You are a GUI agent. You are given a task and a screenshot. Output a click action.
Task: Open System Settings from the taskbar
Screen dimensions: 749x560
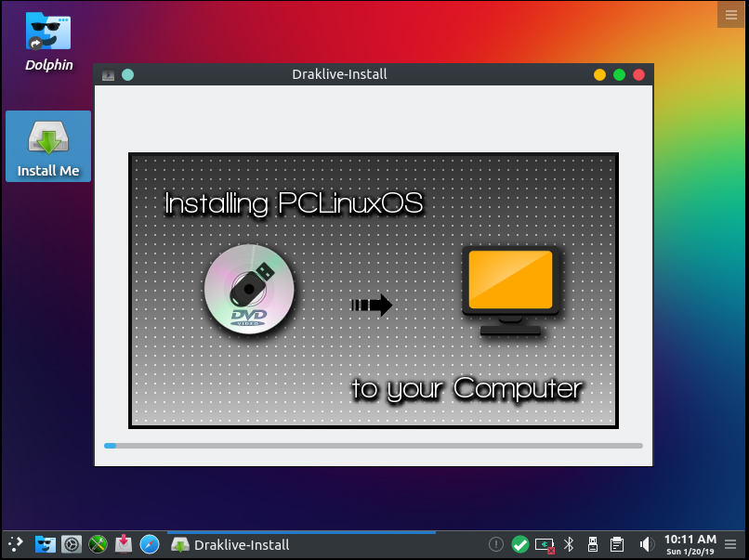(72, 544)
